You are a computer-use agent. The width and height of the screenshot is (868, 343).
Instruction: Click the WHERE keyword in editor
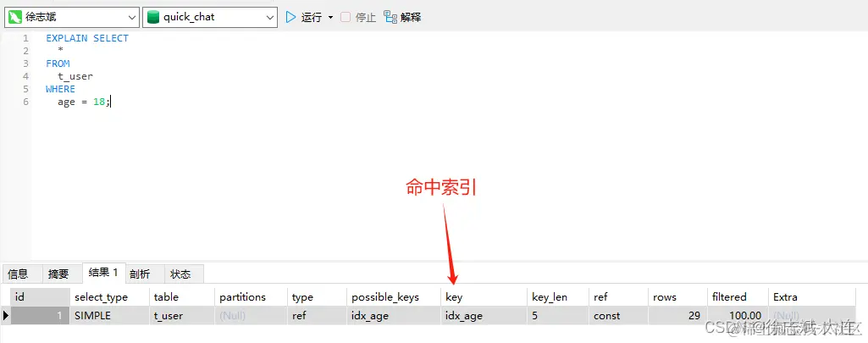(60, 89)
